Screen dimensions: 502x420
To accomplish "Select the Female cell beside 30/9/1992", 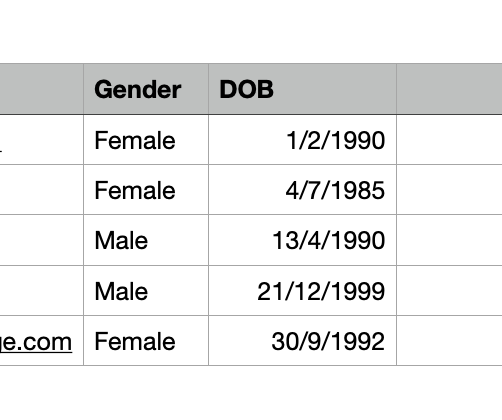I will pos(146,341).
